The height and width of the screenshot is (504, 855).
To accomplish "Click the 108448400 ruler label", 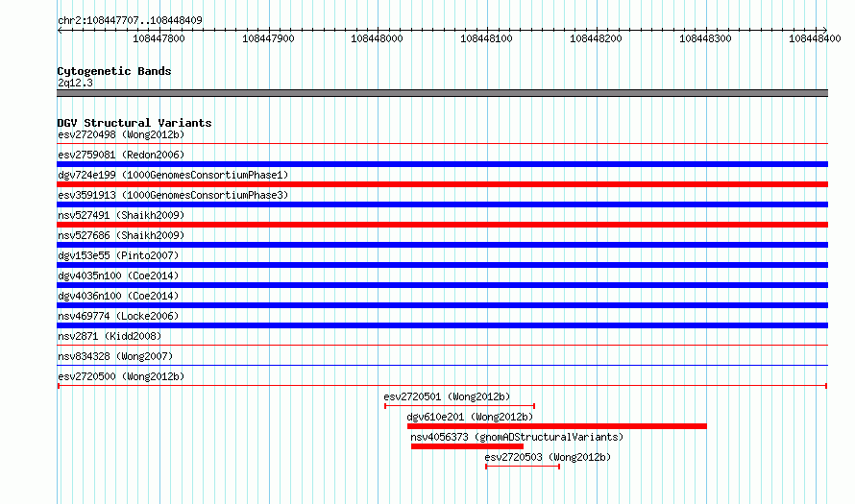I will tap(816, 38).
